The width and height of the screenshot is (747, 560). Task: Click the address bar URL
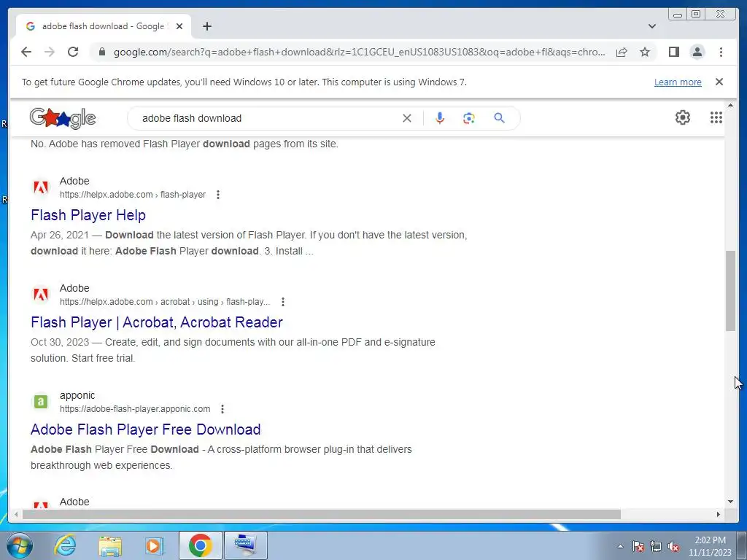tap(359, 52)
